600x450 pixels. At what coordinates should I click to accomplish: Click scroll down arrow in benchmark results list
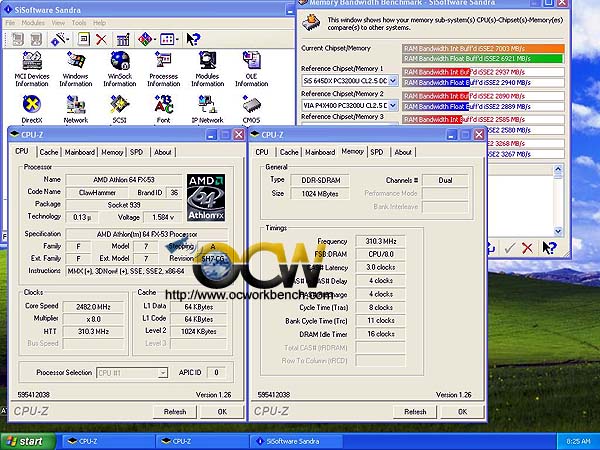[558, 231]
